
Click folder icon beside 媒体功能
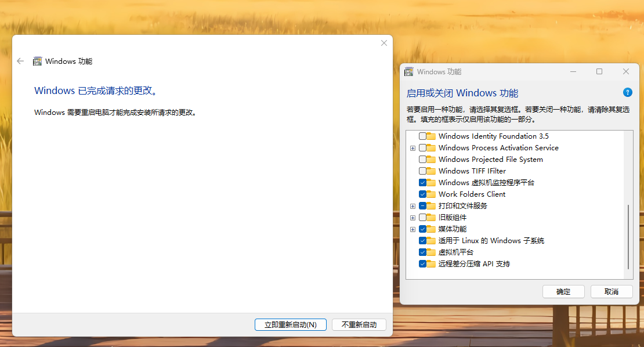tap(431, 229)
